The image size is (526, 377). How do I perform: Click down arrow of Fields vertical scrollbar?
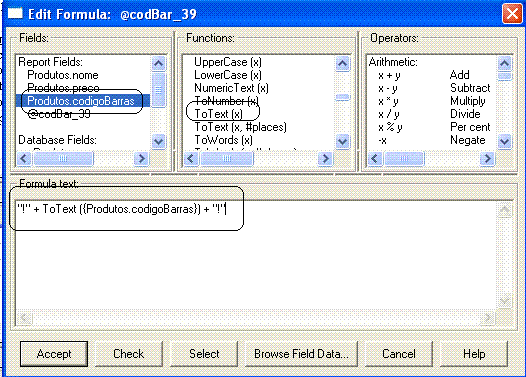click(158, 141)
